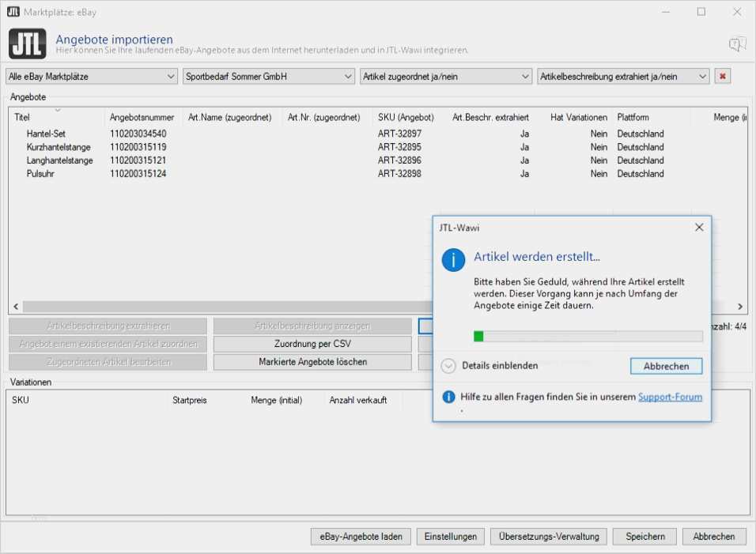Viewport: 756px width, 554px height.
Task: Click the Menge (initial) column header in Variationen
Action: click(276, 401)
